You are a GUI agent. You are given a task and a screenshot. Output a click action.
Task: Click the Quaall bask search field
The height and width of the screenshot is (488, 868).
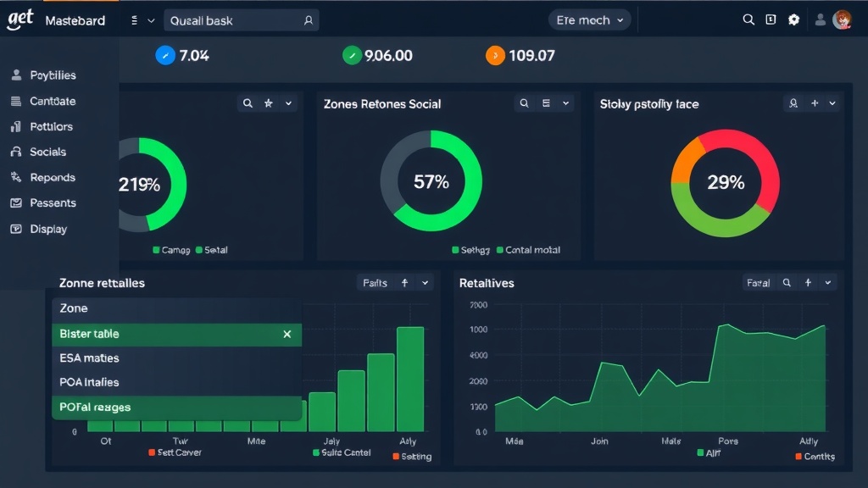pos(242,20)
